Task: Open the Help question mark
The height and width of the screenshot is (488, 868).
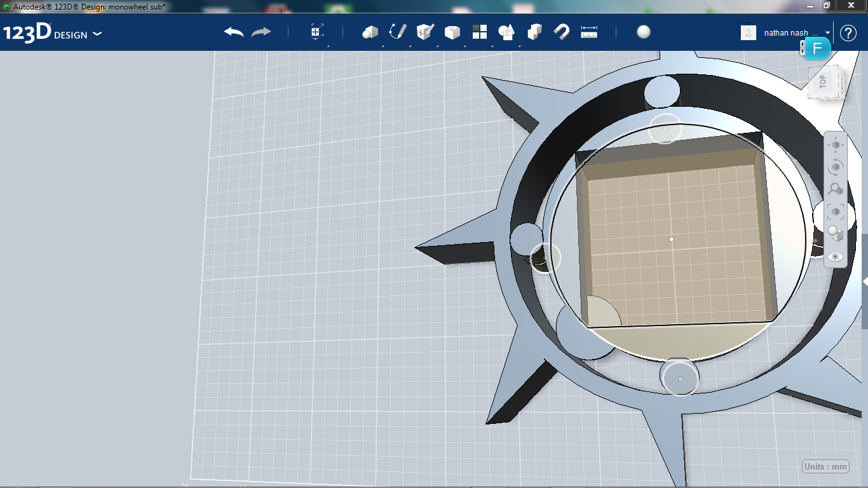Action: (848, 33)
